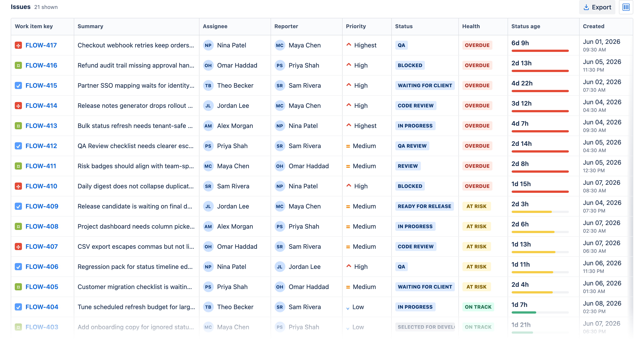This screenshot has width=644, height=340.
Task: Open issue FLOW-410 link
Action: pyautogui.click(x=41, y=186)
